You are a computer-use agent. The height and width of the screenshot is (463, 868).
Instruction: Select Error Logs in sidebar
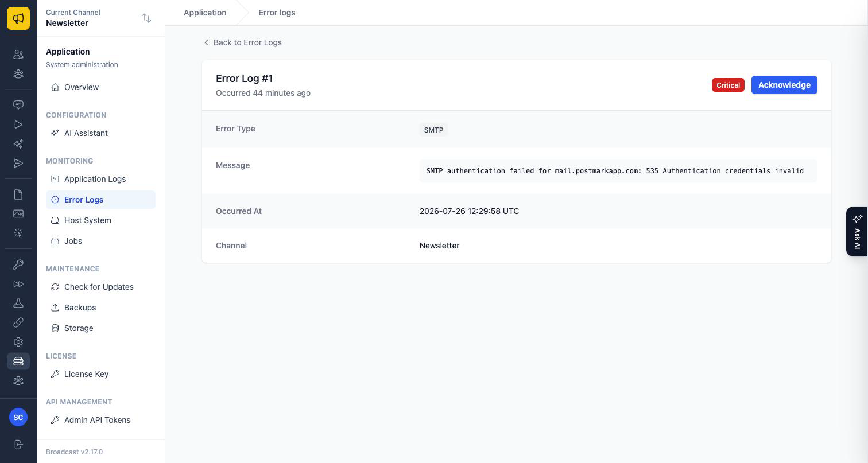100,200
